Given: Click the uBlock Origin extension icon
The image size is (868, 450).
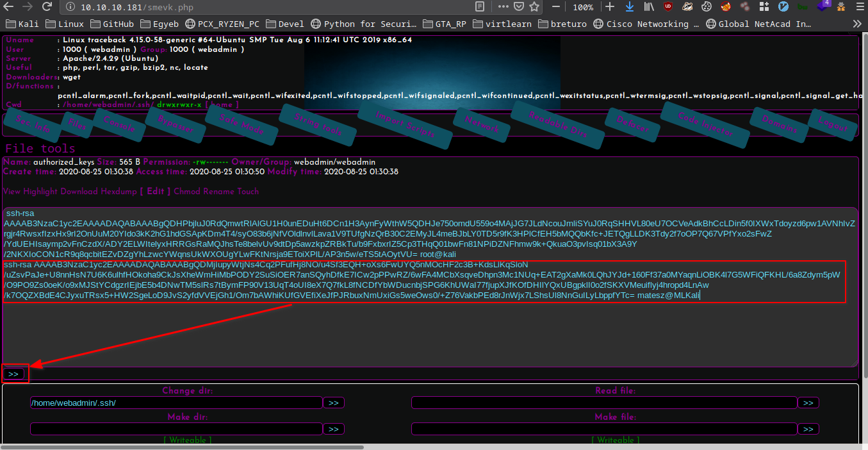Looking at the screenshot, I should click(x=668, y=7).
